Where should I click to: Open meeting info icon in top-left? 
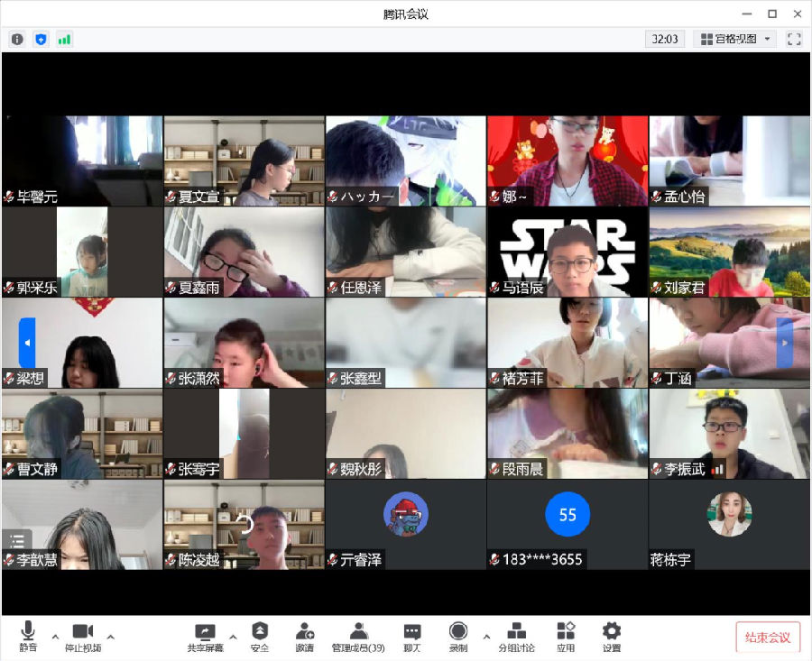pos(17,39)
